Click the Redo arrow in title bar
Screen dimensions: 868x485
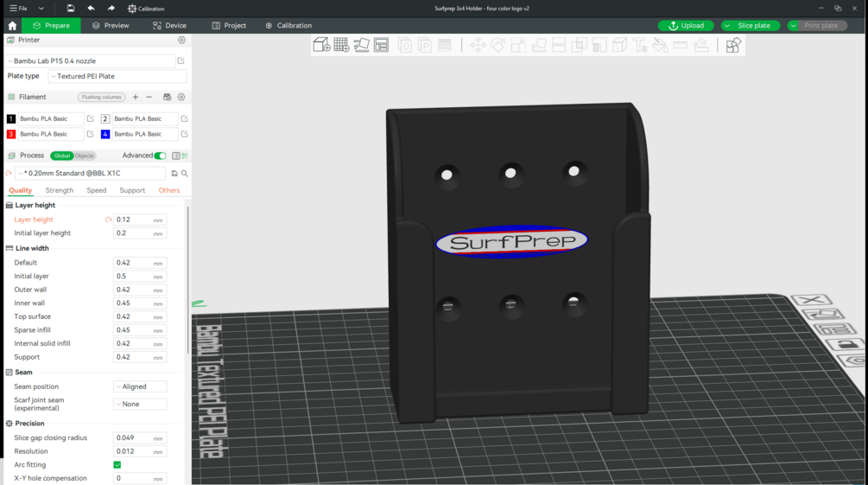111,9
